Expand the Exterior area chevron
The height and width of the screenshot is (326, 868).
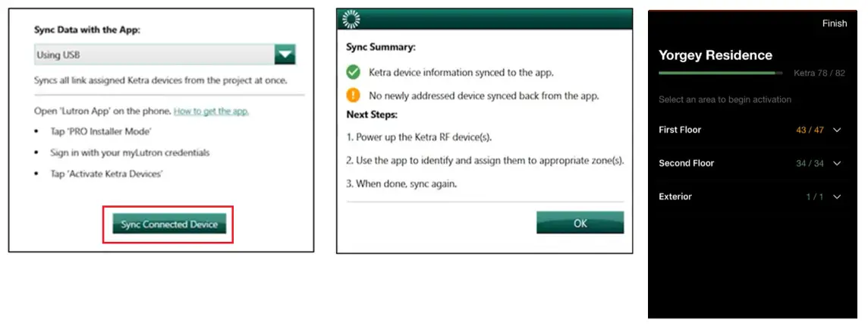tap(837, 196)
